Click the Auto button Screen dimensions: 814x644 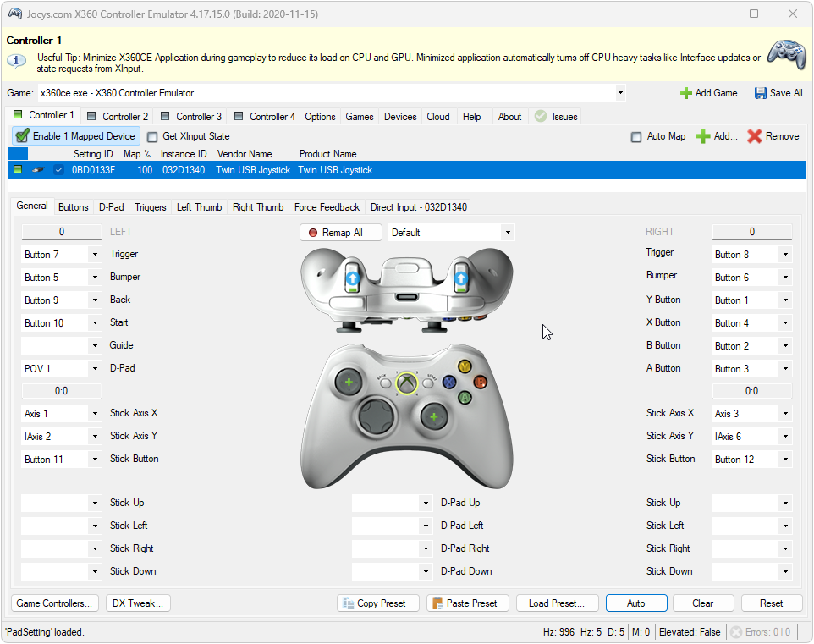pos(636,603)
